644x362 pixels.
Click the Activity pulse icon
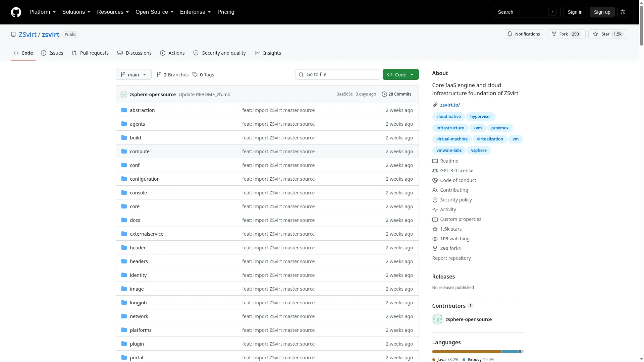point(435,209)
